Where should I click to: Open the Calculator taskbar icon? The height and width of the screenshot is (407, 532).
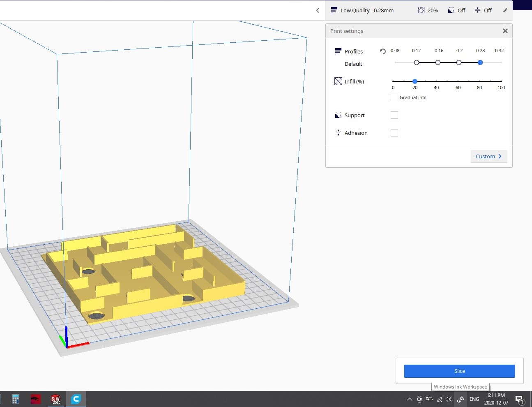pos(16,399)
